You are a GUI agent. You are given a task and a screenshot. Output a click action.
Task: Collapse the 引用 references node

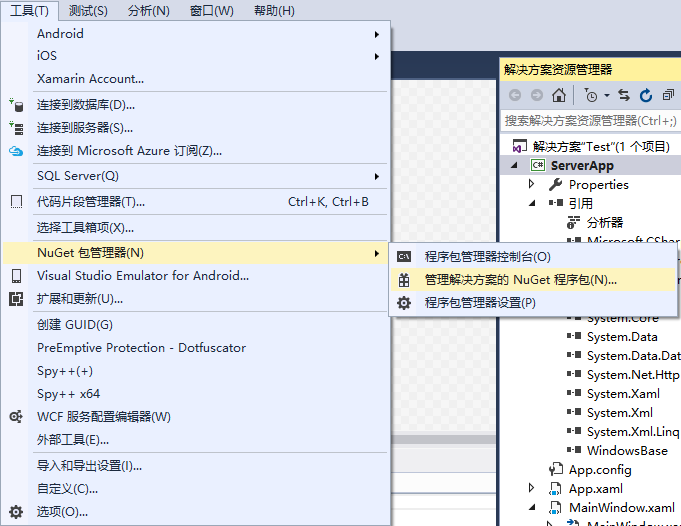point(532,203)
